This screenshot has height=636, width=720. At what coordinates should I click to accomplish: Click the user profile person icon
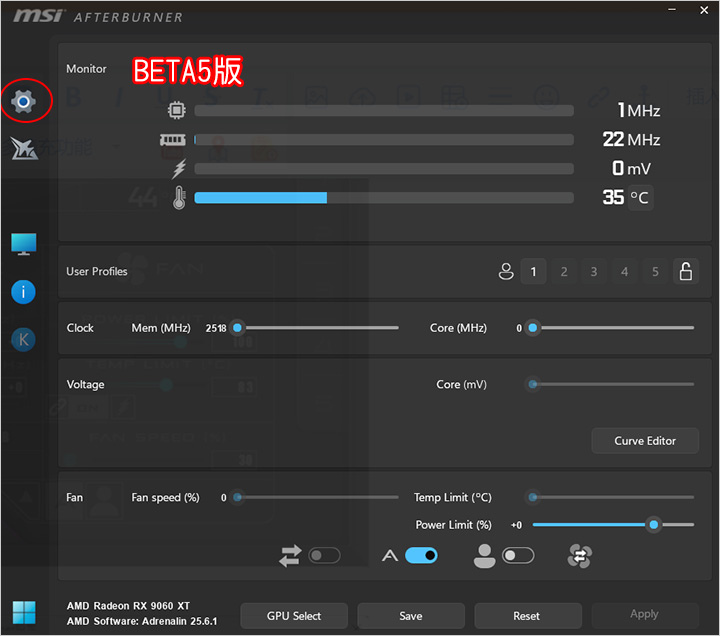point(506,271)
